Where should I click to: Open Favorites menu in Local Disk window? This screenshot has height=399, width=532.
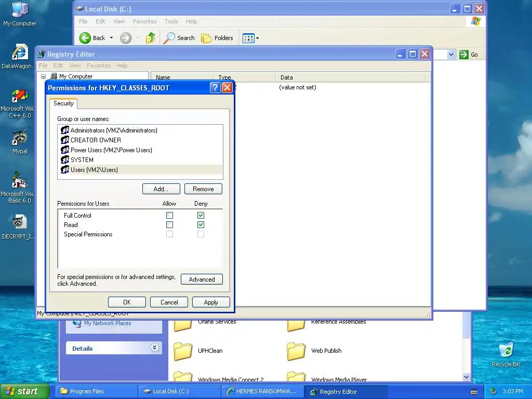pos(145,21)
